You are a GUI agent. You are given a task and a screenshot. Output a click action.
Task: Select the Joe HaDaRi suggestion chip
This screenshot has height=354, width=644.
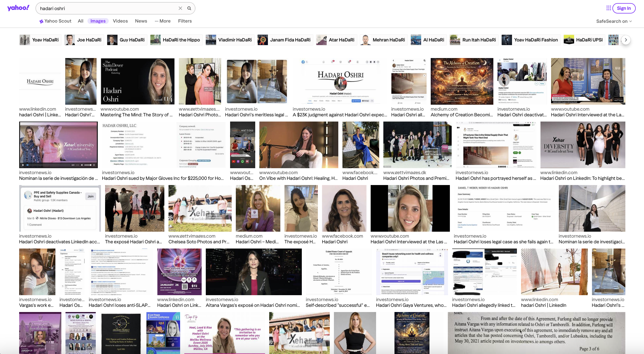coord(84,40)
